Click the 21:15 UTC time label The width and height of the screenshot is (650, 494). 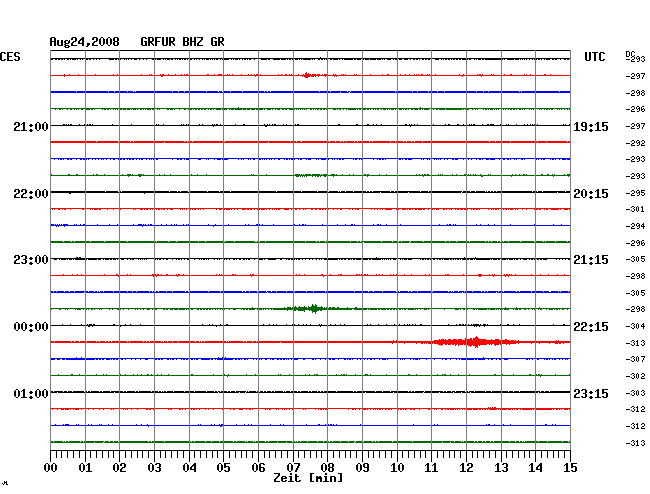(591, 260)
